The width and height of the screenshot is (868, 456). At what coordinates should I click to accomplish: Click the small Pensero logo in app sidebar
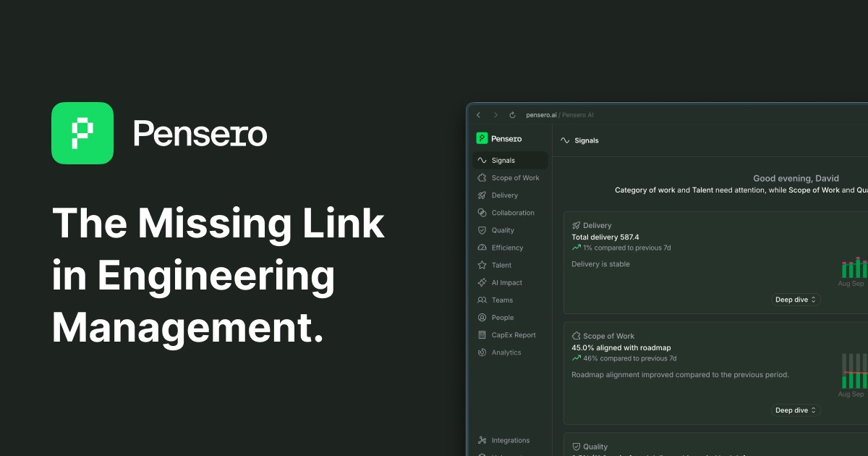482,138
